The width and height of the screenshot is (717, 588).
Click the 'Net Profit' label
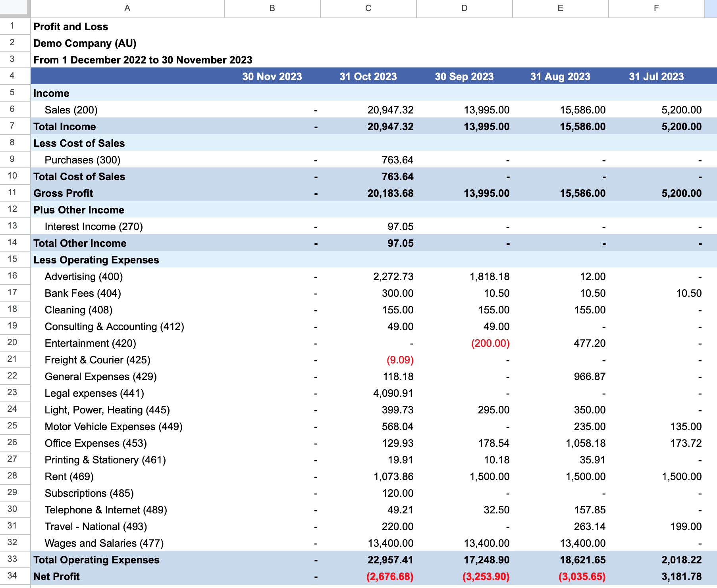coord(56,576)
